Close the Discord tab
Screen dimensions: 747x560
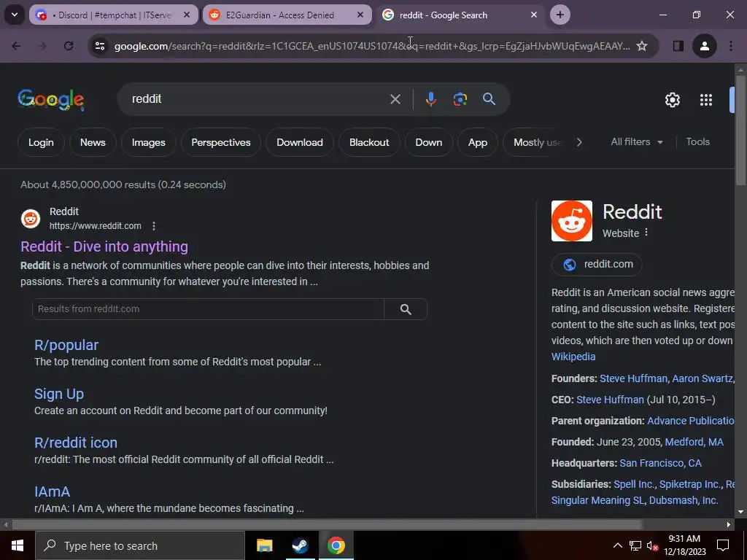187,15
